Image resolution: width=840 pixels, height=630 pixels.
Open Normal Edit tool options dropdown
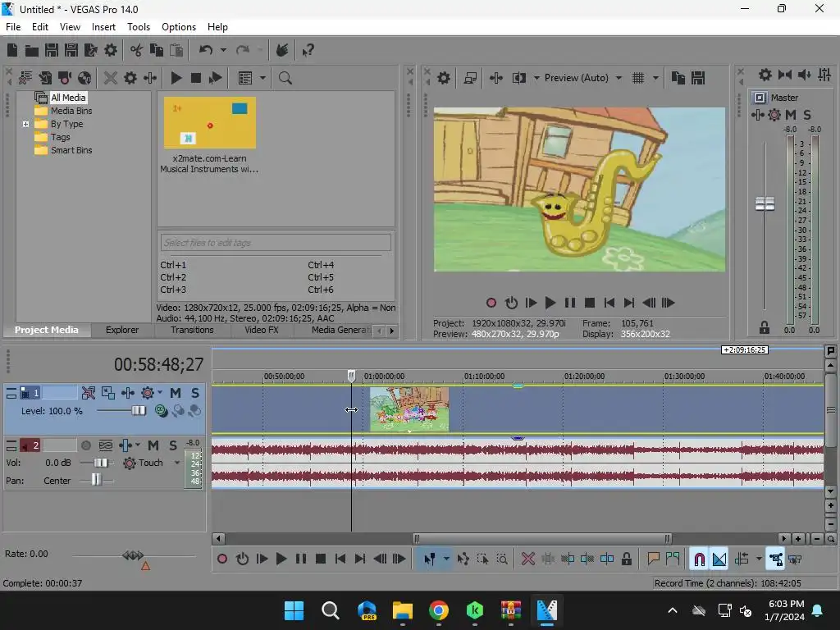pyautogui.click(x=446, y=559)
